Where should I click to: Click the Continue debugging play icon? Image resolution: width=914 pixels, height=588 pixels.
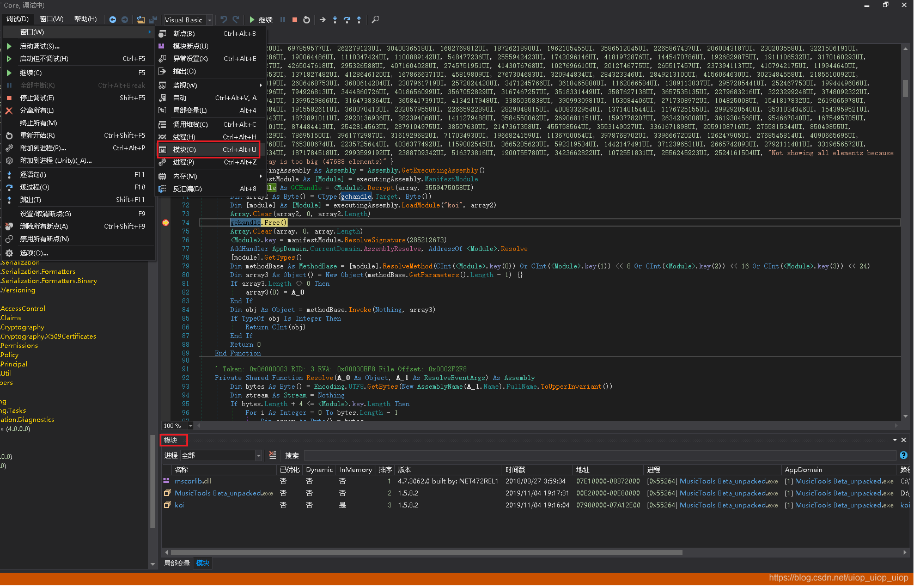coord(253,20)
